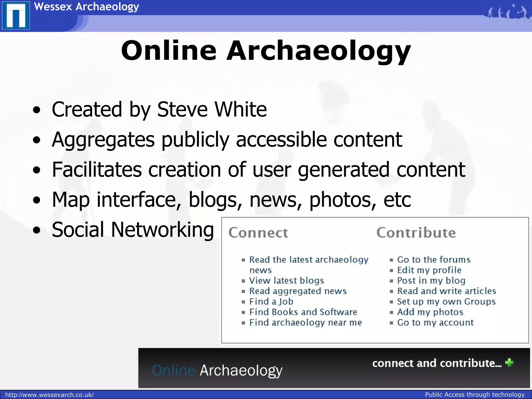Screen dimensions: 532x399
Task: Click 'connect and contribute...' banner text
Action: [437, 363]
